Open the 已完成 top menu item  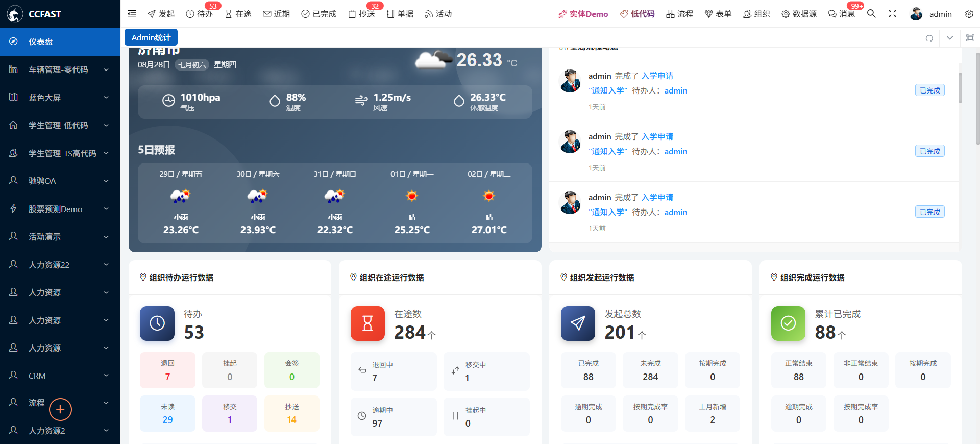click(x=319, y=14)
